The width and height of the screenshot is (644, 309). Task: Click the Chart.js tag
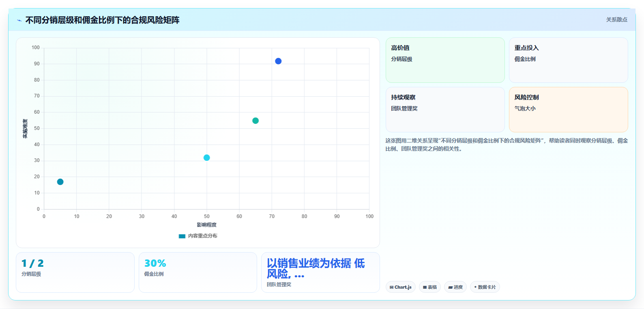[401, 287]
